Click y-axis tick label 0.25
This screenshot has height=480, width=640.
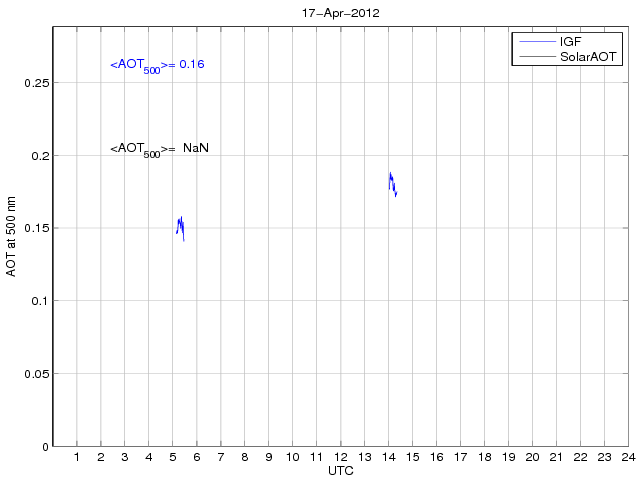click(x=36, y=83)
